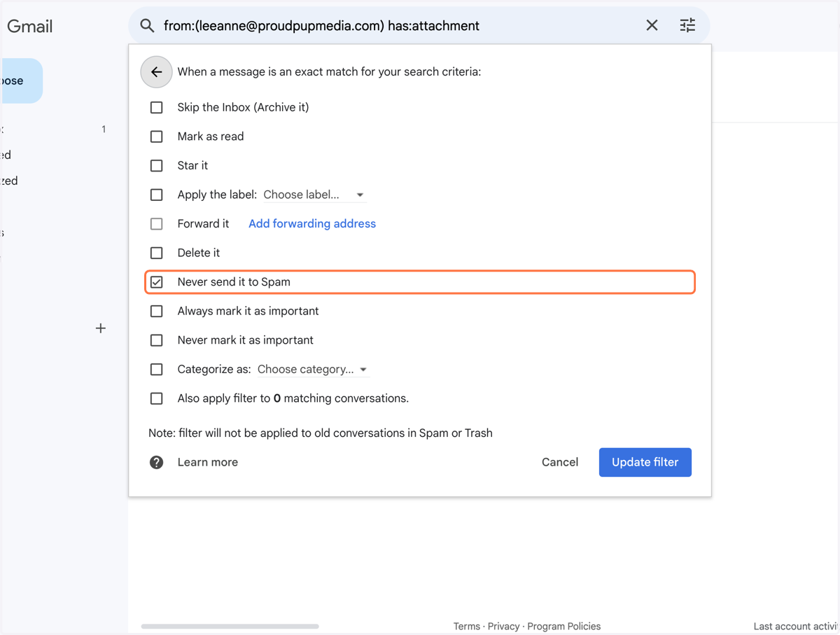This screenshot has height=635, width=840.
Task: Tick the Forward it checkbox
Action: (x=157, y=224)
